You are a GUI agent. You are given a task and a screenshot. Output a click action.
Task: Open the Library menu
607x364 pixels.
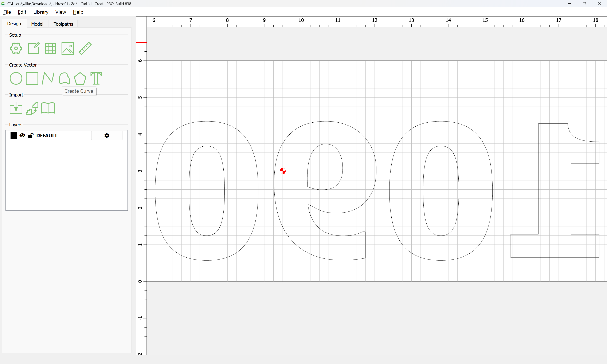coord(41,12)
